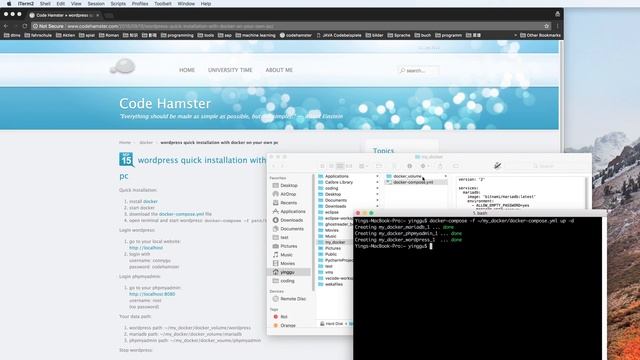640x360 pixels.
Task: Open the tools bookmarks folder
Action: pos(206,36)
